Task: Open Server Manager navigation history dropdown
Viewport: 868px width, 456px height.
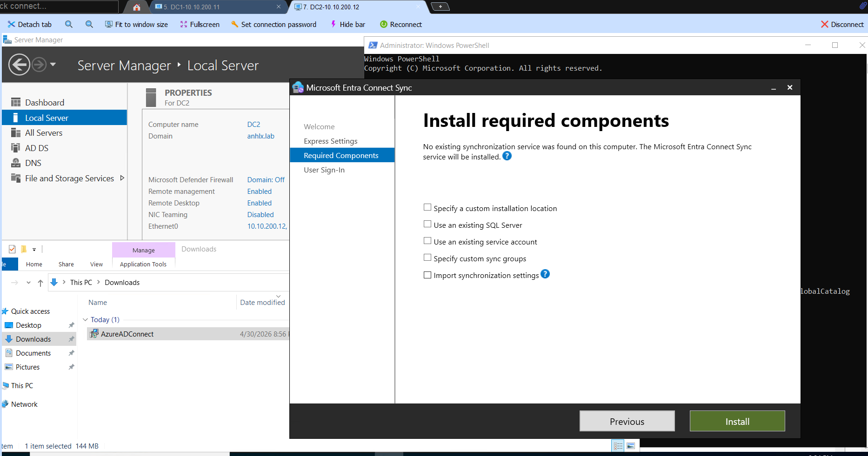Action: tap(53, 64)
